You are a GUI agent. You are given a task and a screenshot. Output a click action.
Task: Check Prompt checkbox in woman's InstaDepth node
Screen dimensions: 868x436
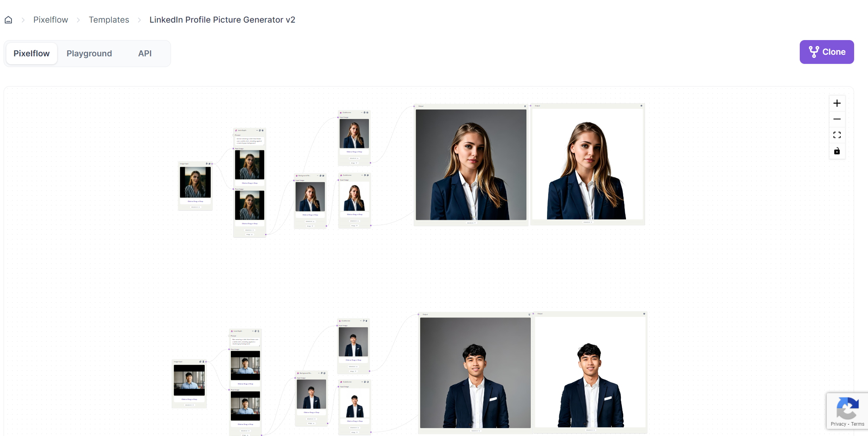pos(233,135)
